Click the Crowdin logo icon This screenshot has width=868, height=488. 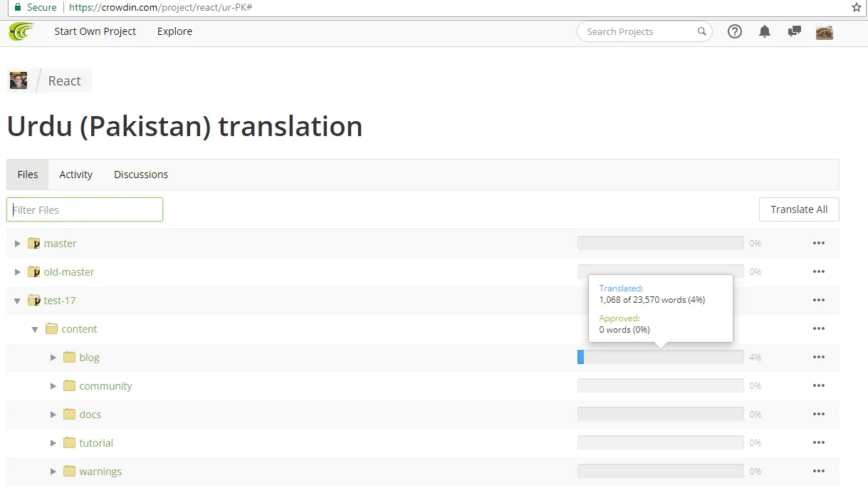point(21,32)
